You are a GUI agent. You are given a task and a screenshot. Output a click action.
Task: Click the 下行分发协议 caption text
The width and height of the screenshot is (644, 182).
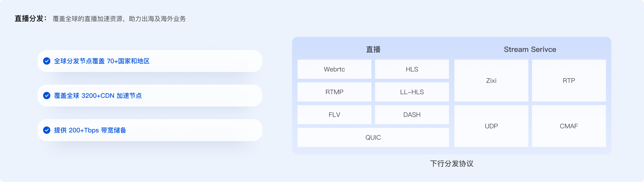pyautogui.click(x=451, y=164)
